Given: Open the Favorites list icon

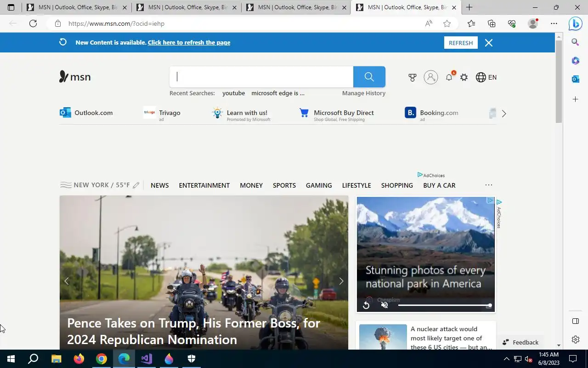Looking at the screenshot, I should pyautogui.click(x=471, y=23).
